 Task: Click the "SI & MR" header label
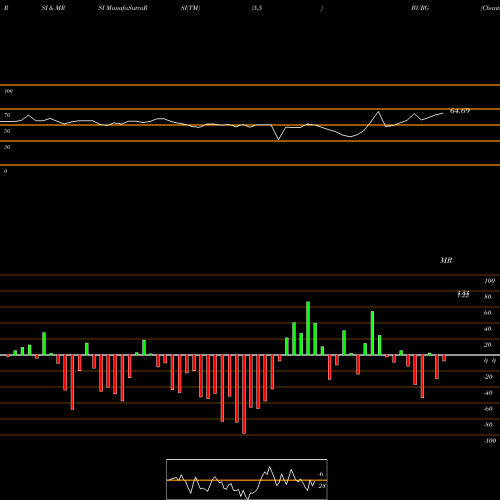(53, 8)
